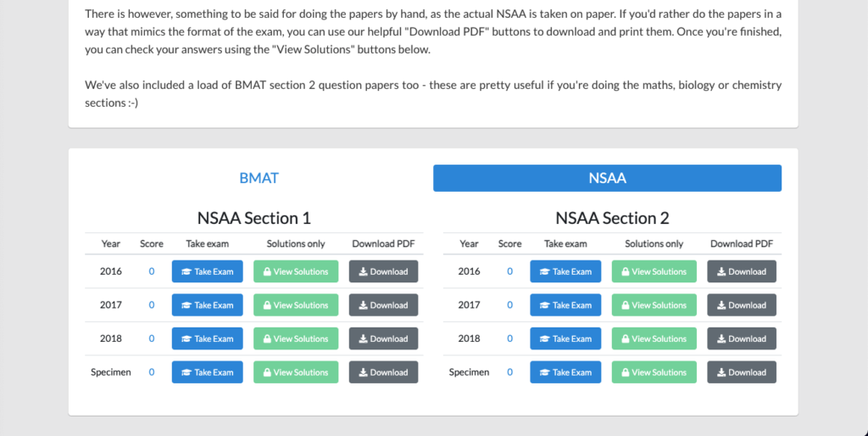View Solutions for Section 2 2018

point(654,338)
